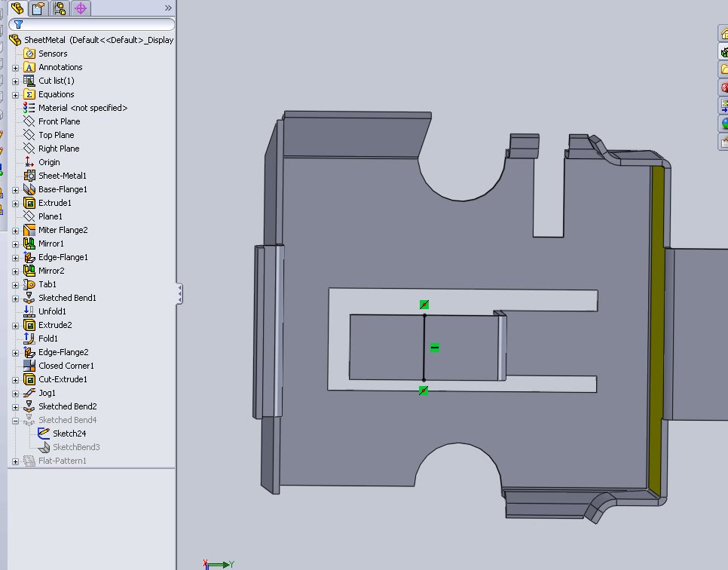Select the Edge-Flange1 feature icon
Screen dimensions: 728x570
click(29, 257)
